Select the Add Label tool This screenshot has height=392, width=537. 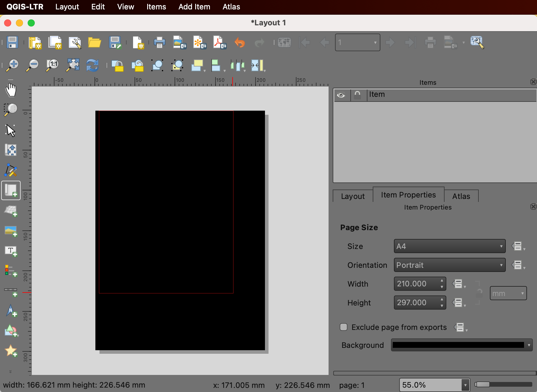point(11,251)
